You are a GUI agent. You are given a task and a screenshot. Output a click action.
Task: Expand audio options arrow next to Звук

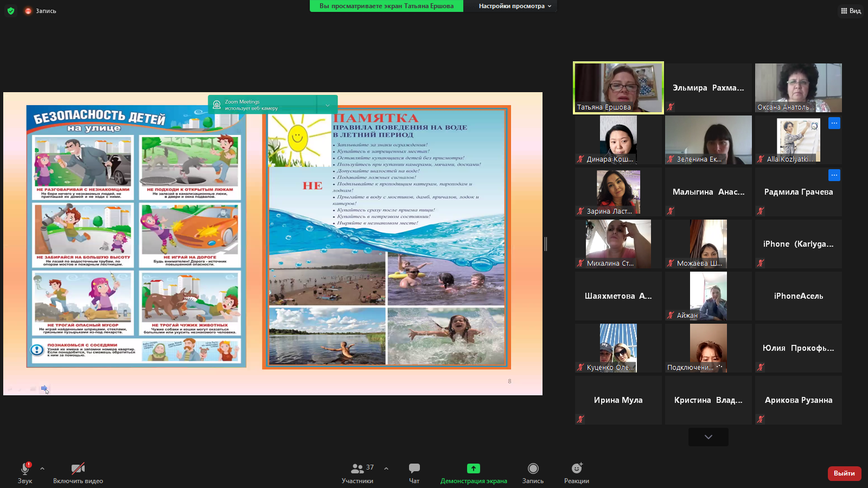(x=42, y=468)
